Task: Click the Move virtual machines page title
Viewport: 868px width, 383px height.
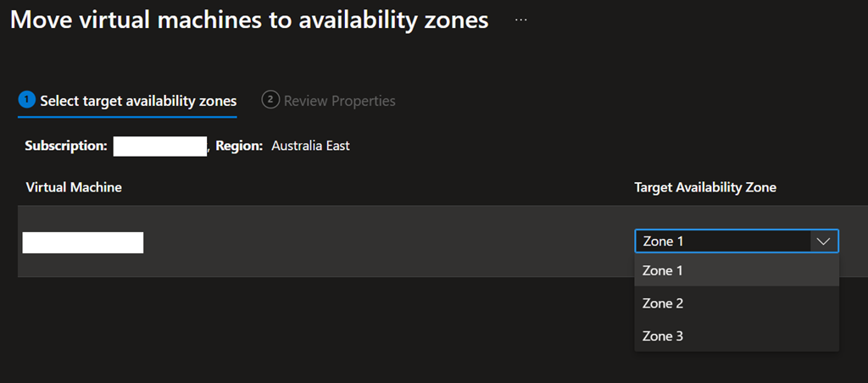Action: tap(249, 20)
